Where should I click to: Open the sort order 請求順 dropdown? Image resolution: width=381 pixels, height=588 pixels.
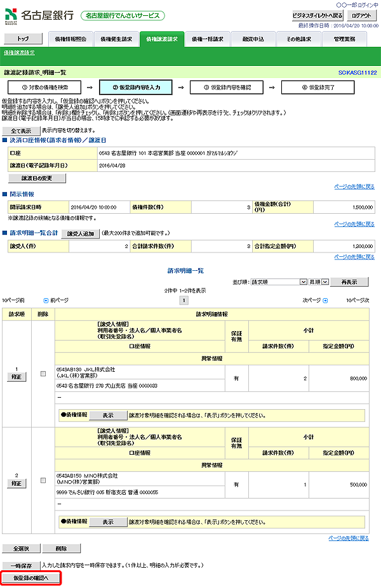[279, 282]
